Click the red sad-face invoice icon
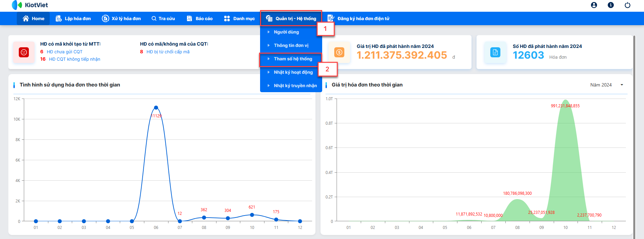The height and width of the screenshot is (239, 644). (x=24, y=52)
